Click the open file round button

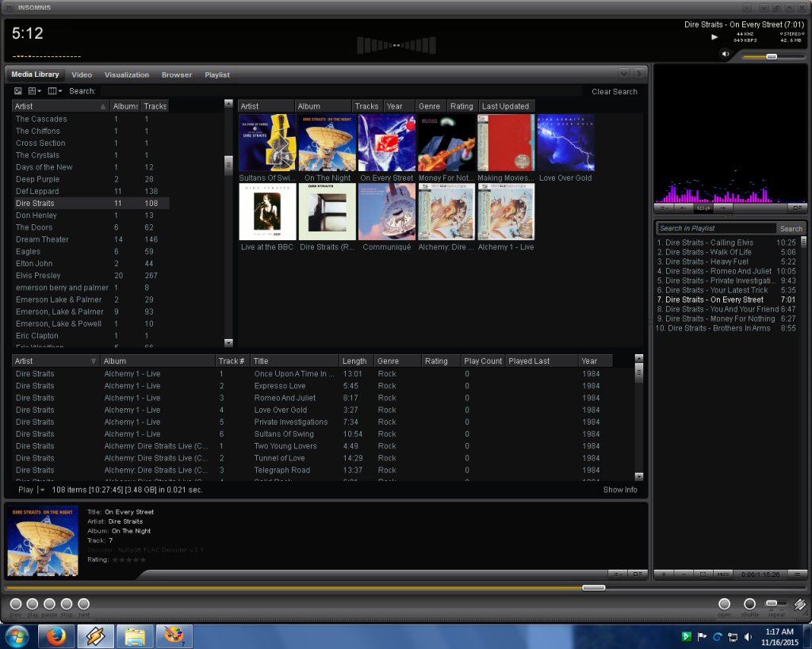click(x=724, y=604)
